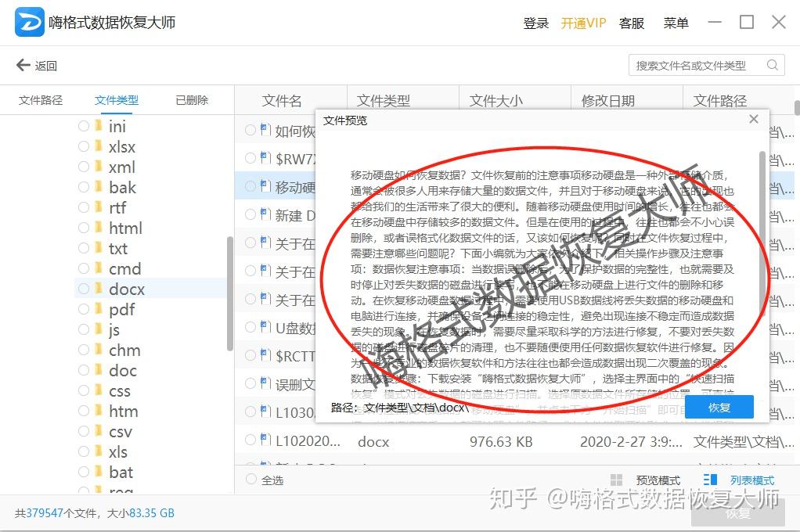Image resolution: width=800 pixels, height=532 pixels.
Task: Click the chm folder icon
Action: [99, 350]
